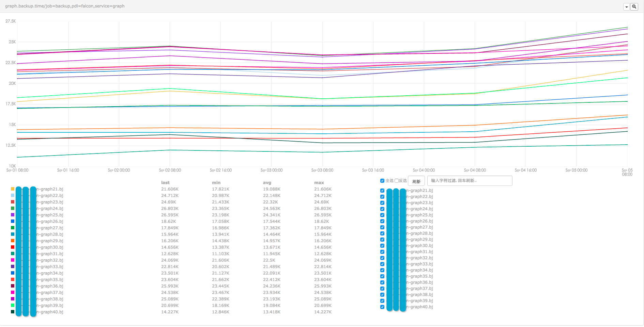The height and width of the screenshot is (327, 644).
Task: Uncheck the n-graph24.bj checkbox
Action: tap(382, 209)
